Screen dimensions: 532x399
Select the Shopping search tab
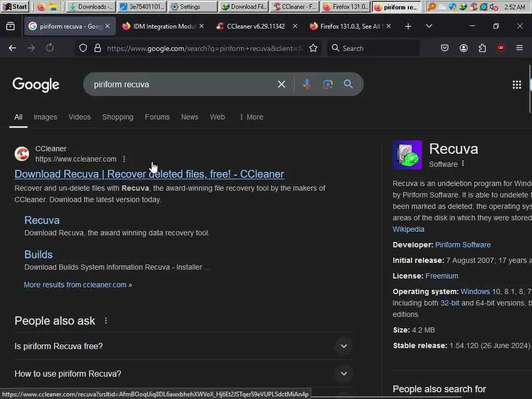118,117
